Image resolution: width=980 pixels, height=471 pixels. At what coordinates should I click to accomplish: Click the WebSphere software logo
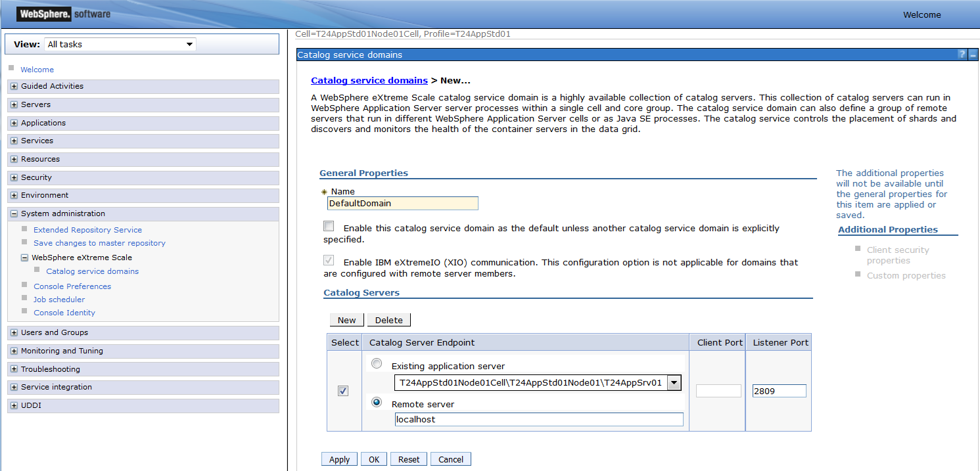[x=64, y=14]
